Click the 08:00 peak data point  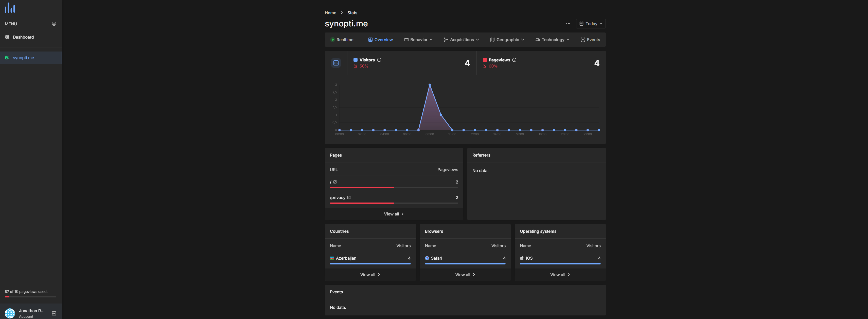point(430,85)
